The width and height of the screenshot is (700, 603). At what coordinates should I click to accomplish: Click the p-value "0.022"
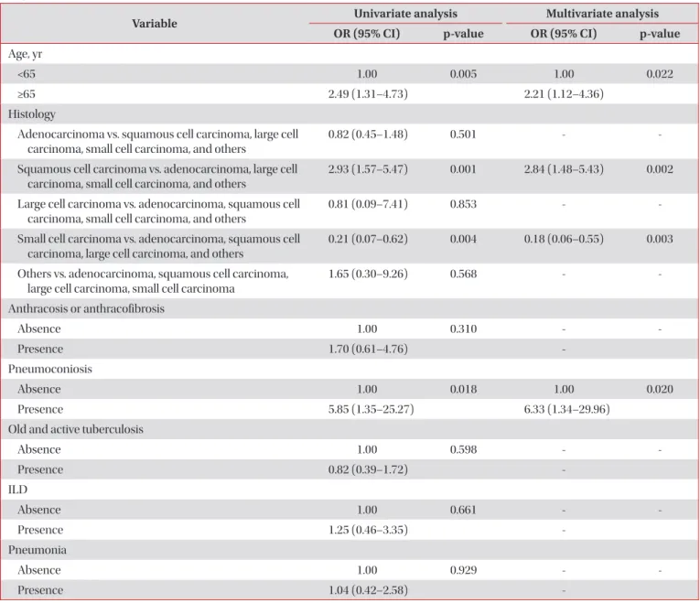660,74
